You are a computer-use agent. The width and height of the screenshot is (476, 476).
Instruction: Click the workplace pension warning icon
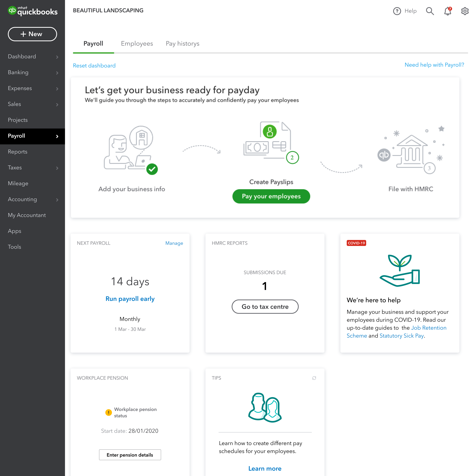click(x=108, y=412)
